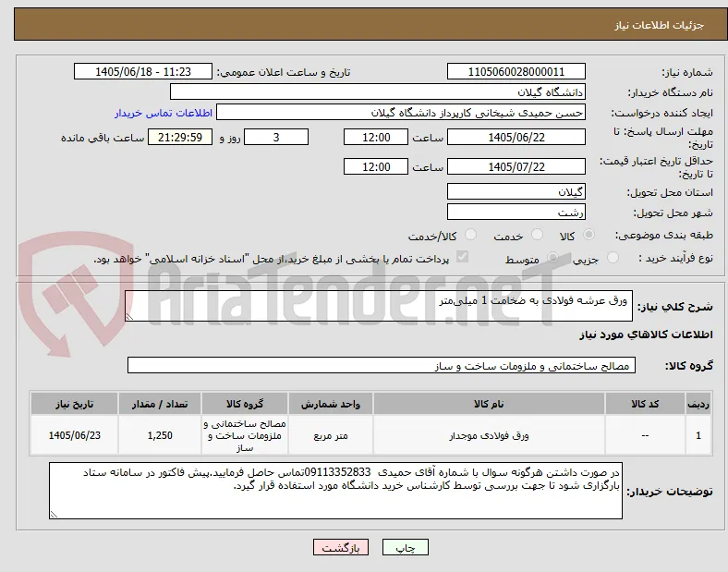728x572 pixels.
Task: Click the بازگشت back button
Action: point(341,547)
